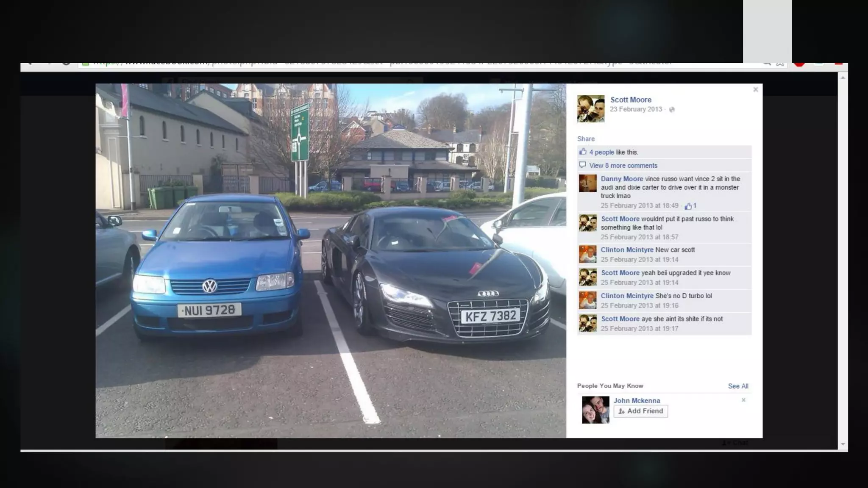
Task: Click the globe privacy icon near the date
Action: pos(672,110)
